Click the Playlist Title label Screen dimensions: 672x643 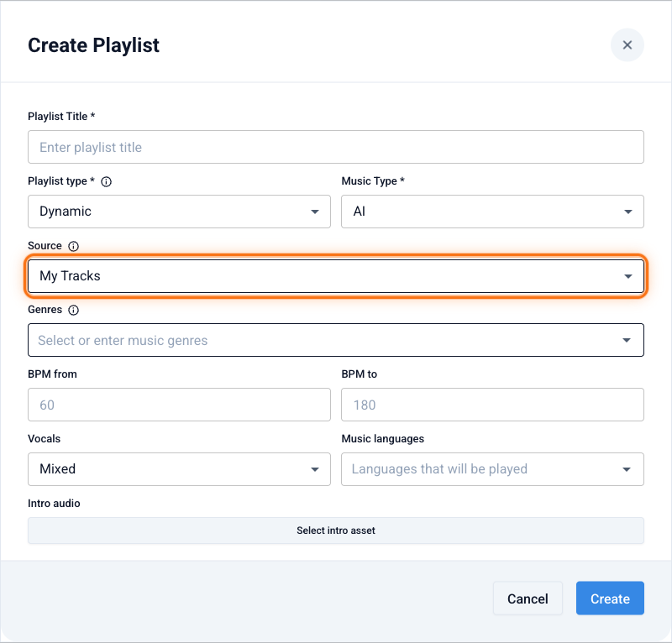tap(61, 117)
